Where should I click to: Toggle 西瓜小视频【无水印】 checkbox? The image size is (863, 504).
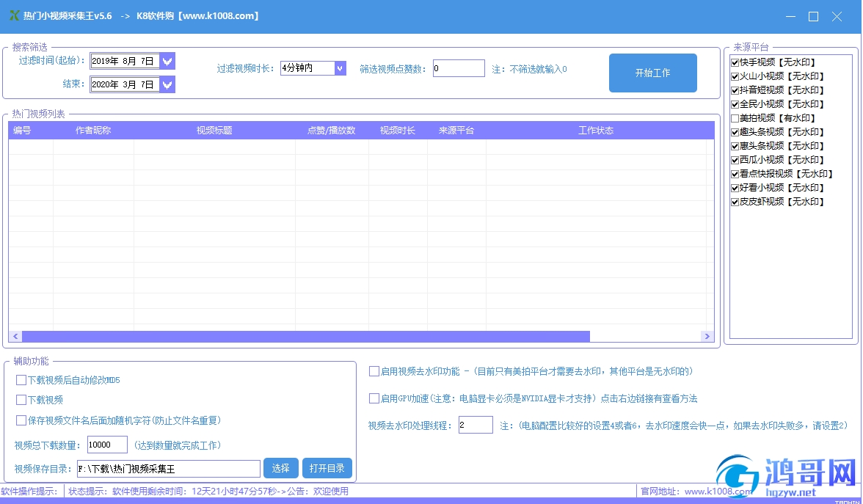click(735, 160)
